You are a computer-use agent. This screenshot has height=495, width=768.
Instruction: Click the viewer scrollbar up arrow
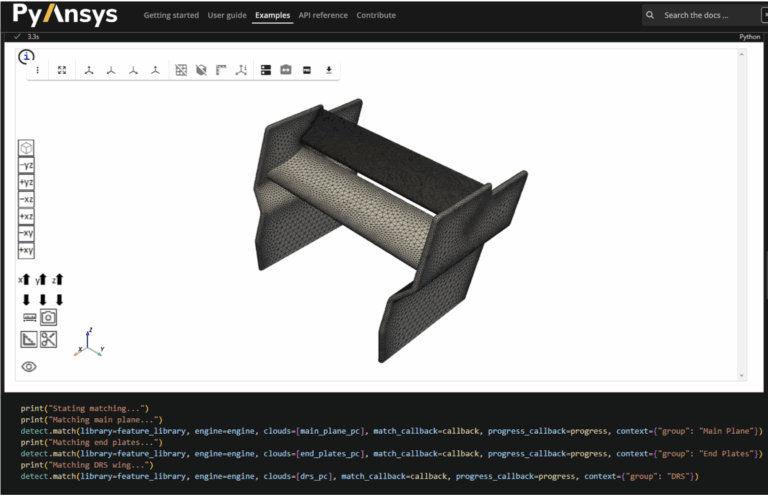[x=742, y=54]
